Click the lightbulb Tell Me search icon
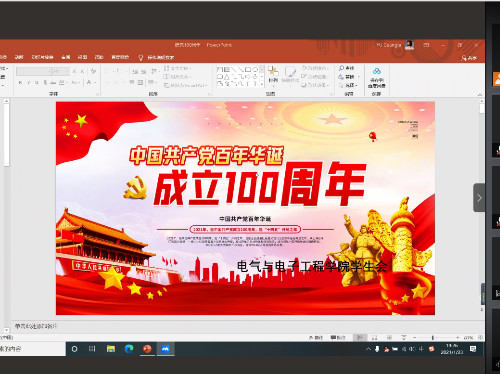This screenshot has height=374, width=500. coord(141,57)
